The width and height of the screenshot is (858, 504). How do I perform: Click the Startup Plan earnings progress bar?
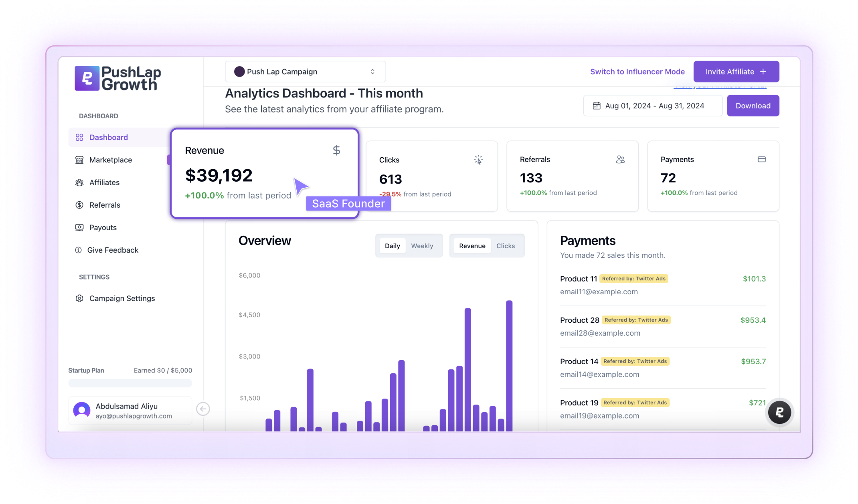[130, 383]
